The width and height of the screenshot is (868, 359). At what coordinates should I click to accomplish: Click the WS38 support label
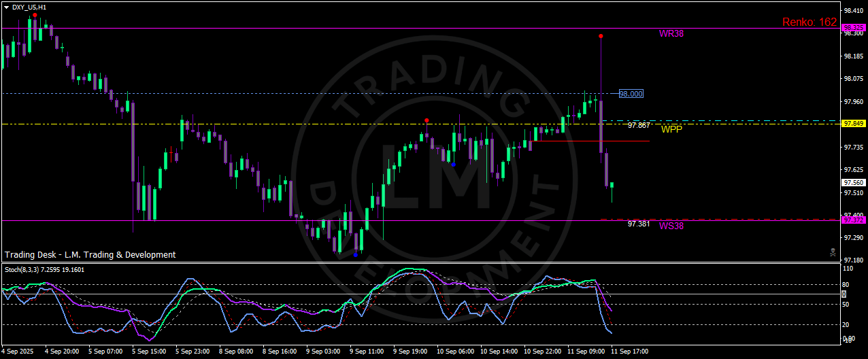click(x=671, y=226)
